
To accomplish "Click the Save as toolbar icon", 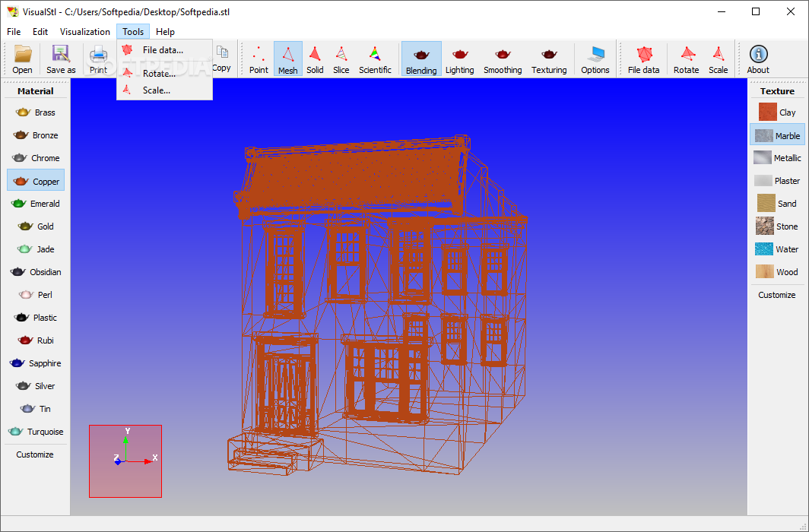I will 61,59.
